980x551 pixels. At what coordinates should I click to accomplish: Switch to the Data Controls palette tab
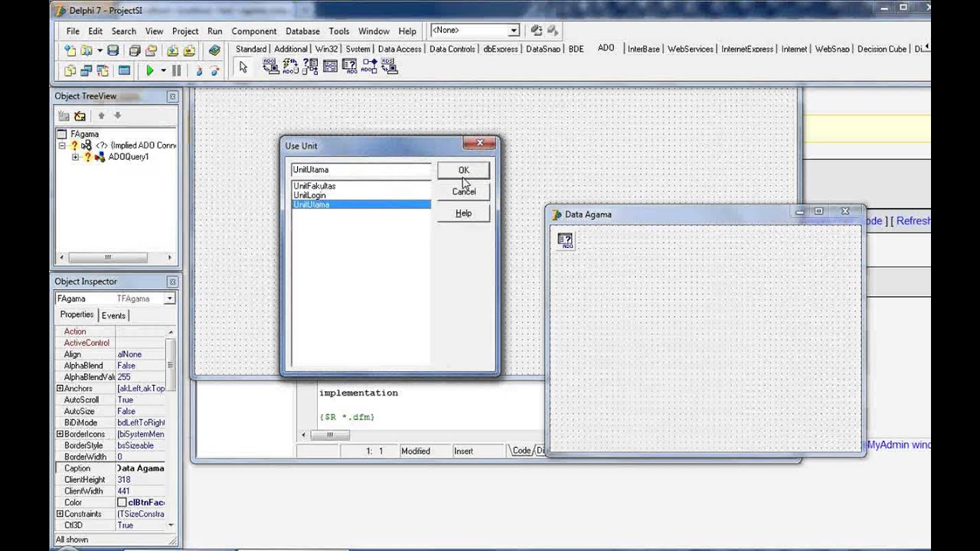click(452, 49)
